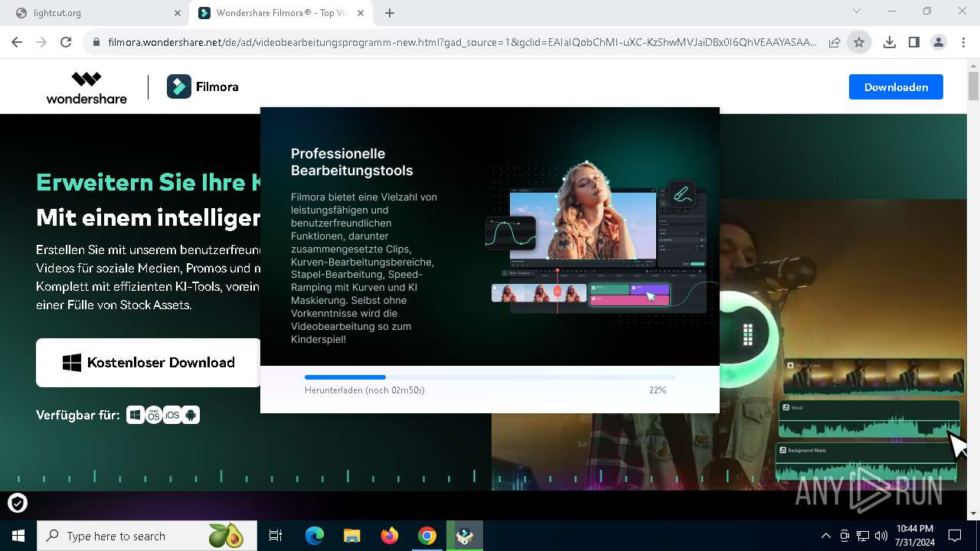The image size is (980, 551).
Task: Select the Windows platform icon
Action: 136,416
